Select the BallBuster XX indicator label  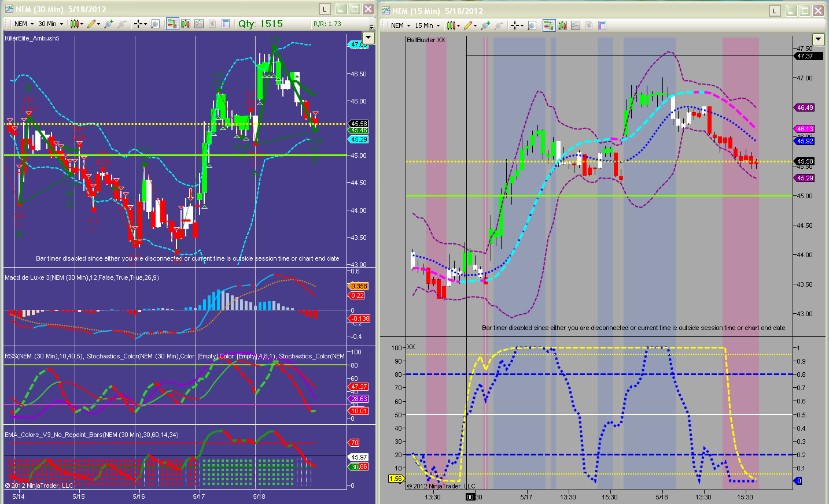coord(426,40)
